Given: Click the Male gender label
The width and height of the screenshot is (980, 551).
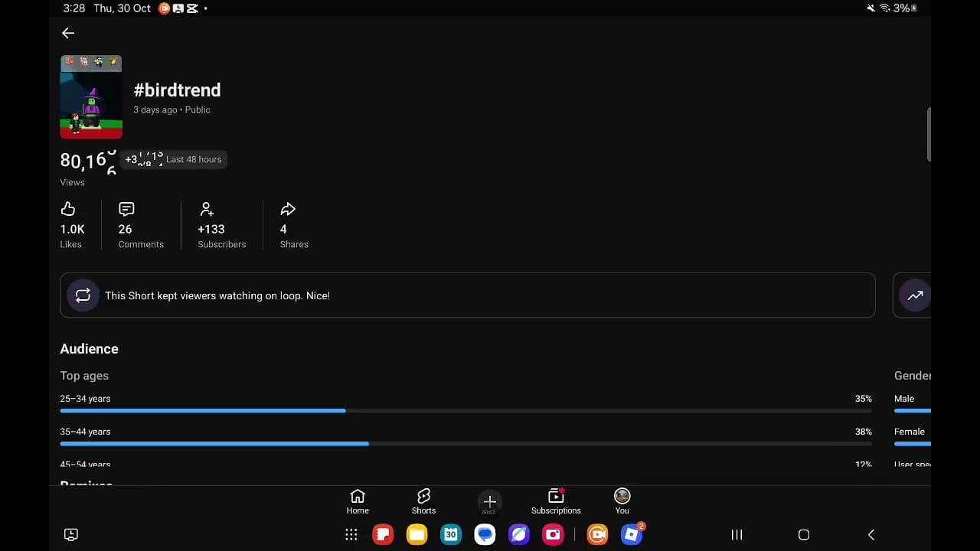Looking at the screenshot, I should pyautogui.click(x=904, y=399).
